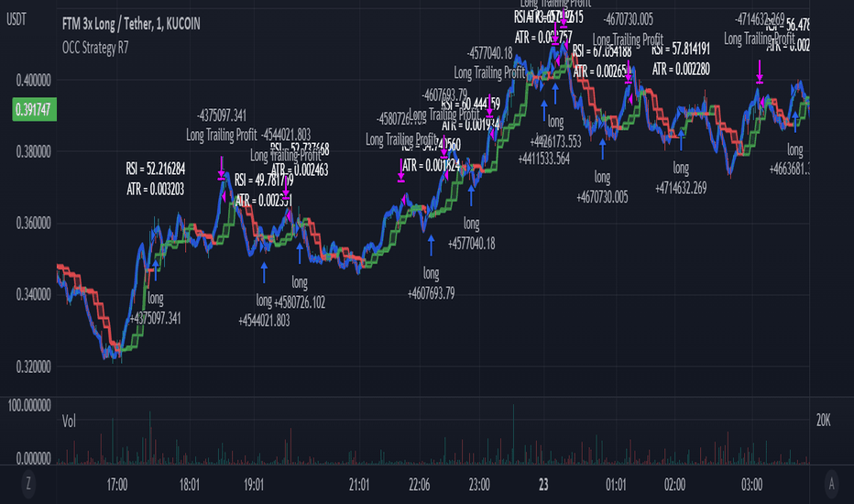Click the 17:00 time axis label

[117, 485]
